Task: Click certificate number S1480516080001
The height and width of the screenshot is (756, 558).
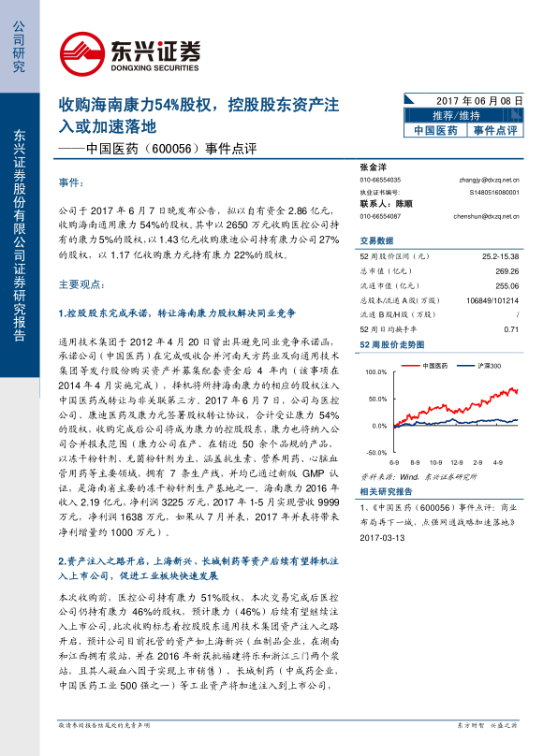Action: point(494,193)
